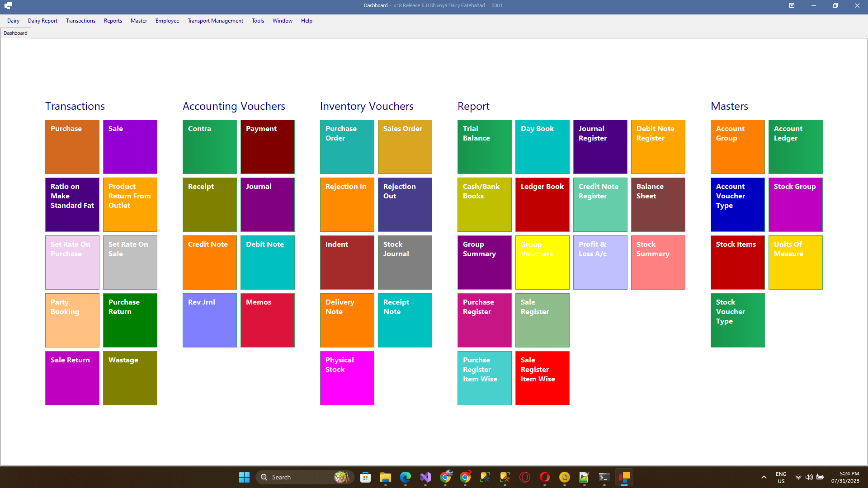Open the Party Booking tile
Image resolution: width=868 pixels, height=488 pixels.
pyautogui.click(x=72, y=320)
